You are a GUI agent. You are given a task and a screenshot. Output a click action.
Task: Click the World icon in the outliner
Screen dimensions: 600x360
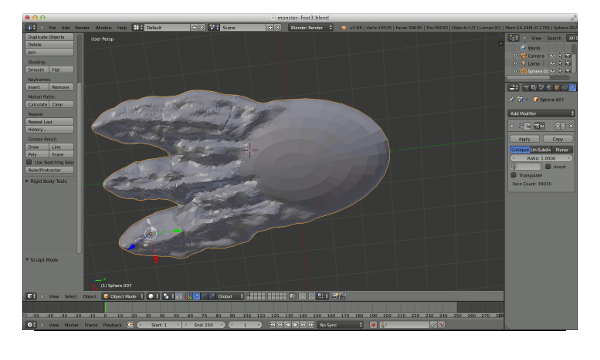pos(523,48)
